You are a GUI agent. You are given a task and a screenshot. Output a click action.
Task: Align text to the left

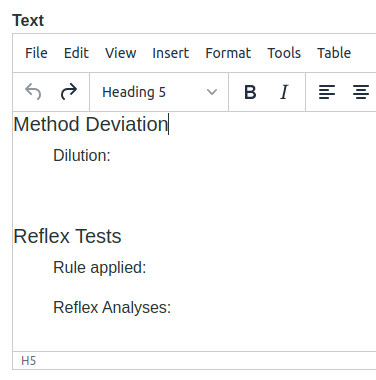tap(327, 92)
